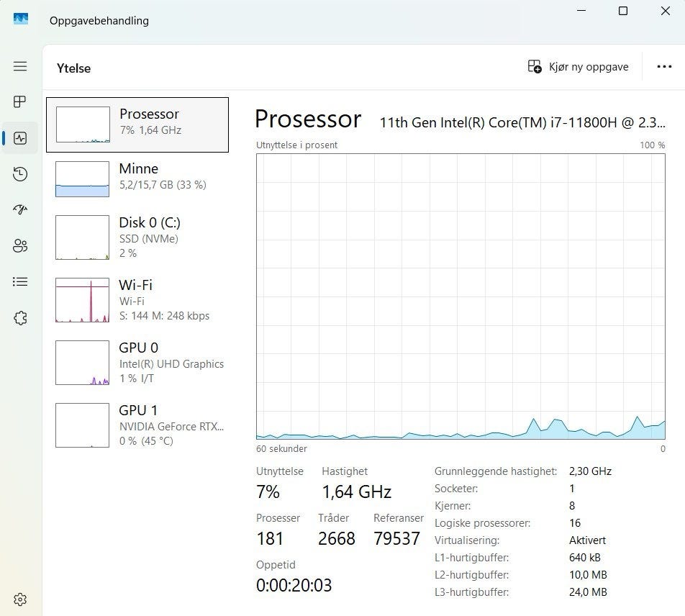Click the Oppgavebehandling window title

pyautogui.click(x=99, y=21)
